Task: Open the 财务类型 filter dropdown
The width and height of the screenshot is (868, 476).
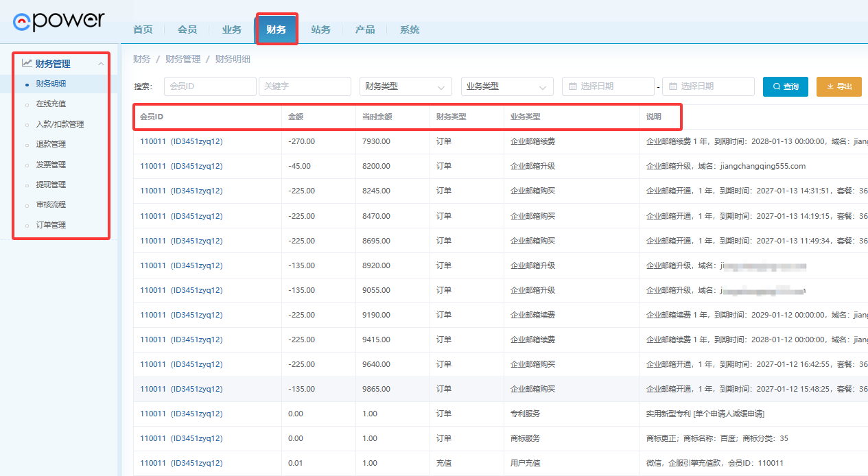Action: pos(406,86)
